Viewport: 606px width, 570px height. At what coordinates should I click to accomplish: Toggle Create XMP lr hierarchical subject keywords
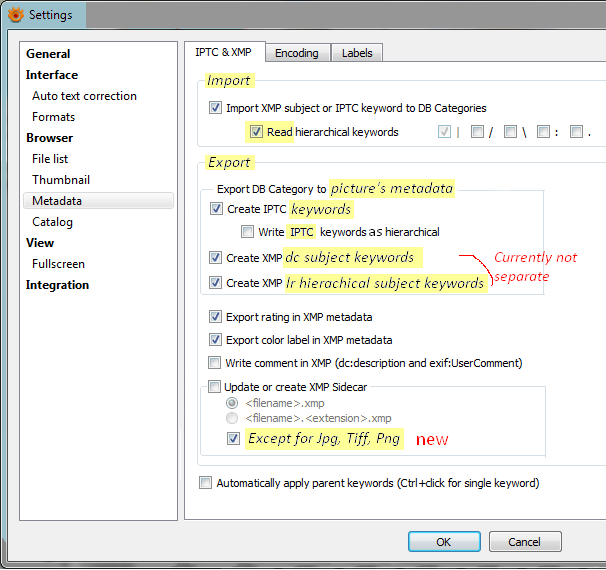(x=215, y=282)
